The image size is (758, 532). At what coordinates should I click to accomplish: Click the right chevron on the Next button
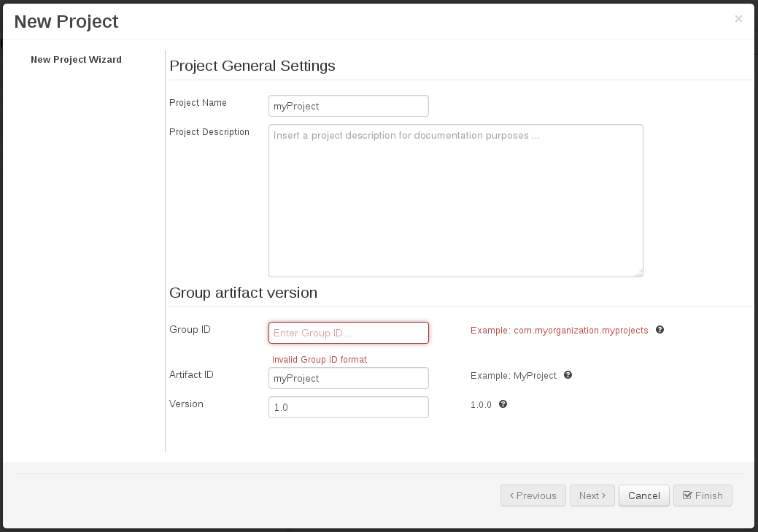603,496
